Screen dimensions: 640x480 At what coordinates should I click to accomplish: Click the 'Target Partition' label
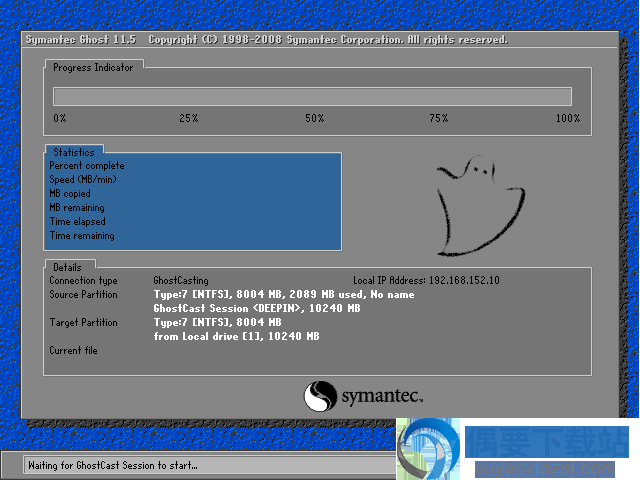coord(83,322)
